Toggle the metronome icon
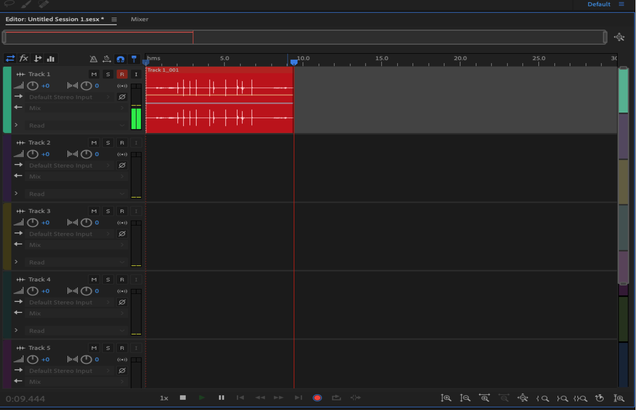This screenshot has height=410, width=636. [x=93, y=59]
